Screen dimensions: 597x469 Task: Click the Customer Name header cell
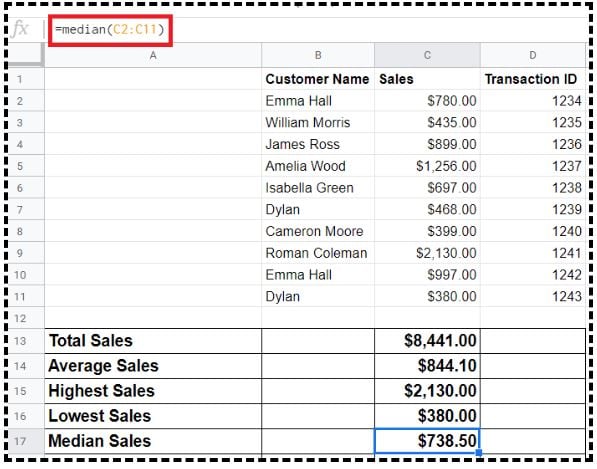pyautogui.click(x=318, y=79)
